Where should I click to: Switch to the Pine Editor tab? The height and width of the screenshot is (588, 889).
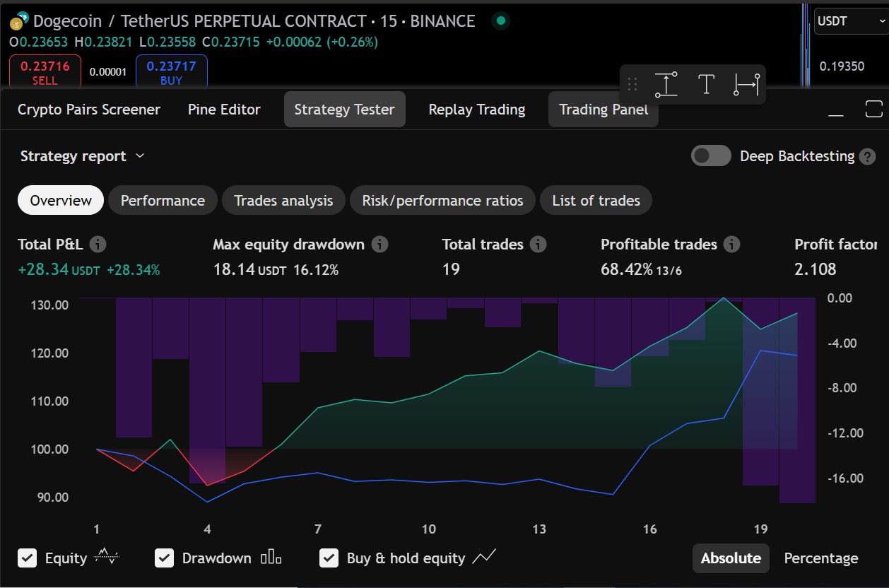(224, 110)
